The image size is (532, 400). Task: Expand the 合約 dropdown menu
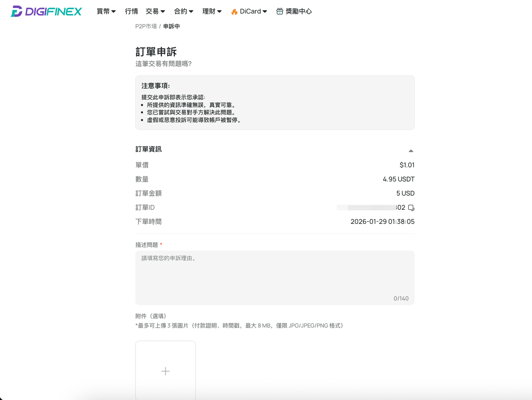tap(184, 12)
